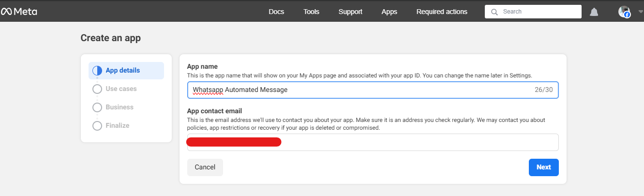Click the Finalize step circle
The height and width of the screenshot is (196, 644).
[97, 126]
